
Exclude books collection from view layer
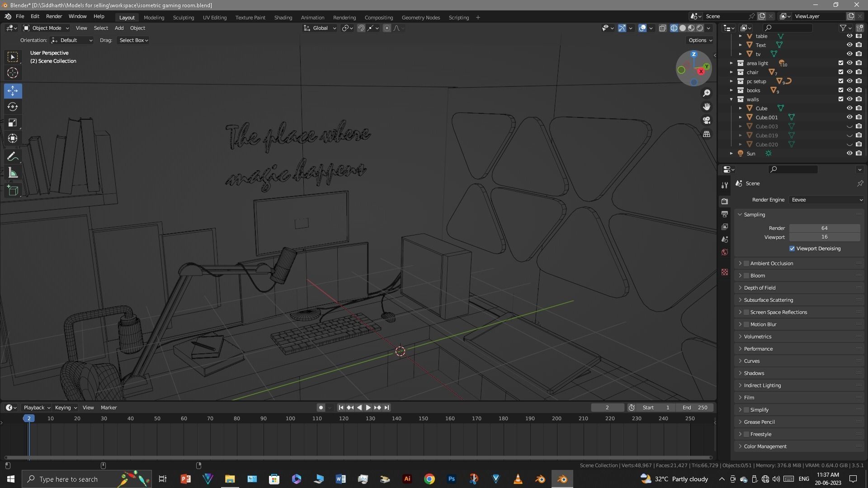841,90
